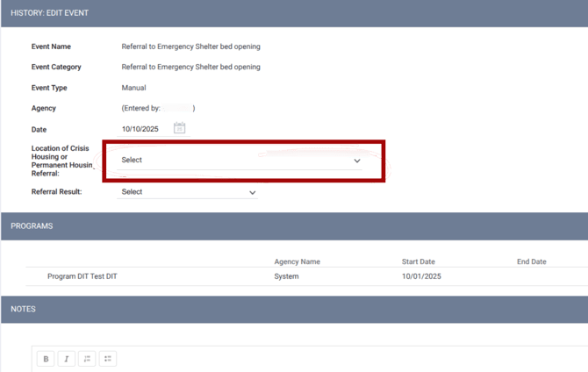Click the Event Type value Manual
Image resolution: width=588 pixels, height=372 pixels.
pyautogui.click(x=133, y=88)
